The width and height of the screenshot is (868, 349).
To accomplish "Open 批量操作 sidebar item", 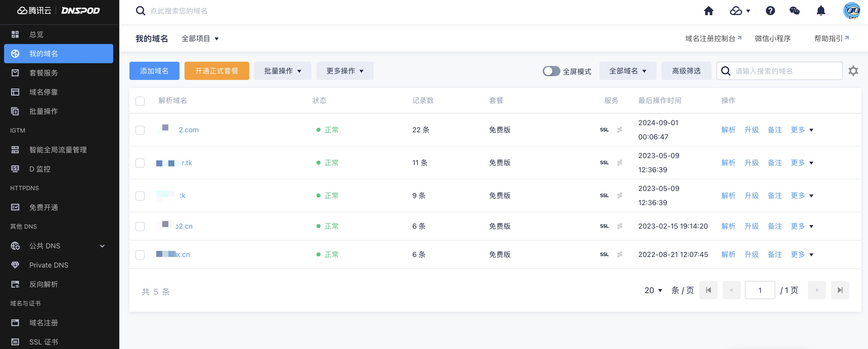I will click(x=59, y=111).
